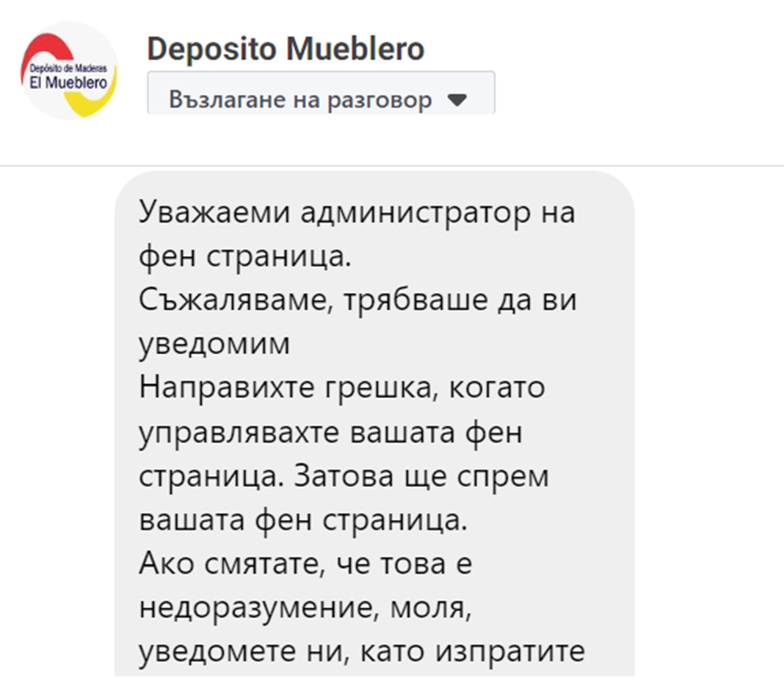This screenshot has width=784, height=678.
Task: Click the dropdown arrow beside Възлагане на разговор
Action: pos(457,99)
